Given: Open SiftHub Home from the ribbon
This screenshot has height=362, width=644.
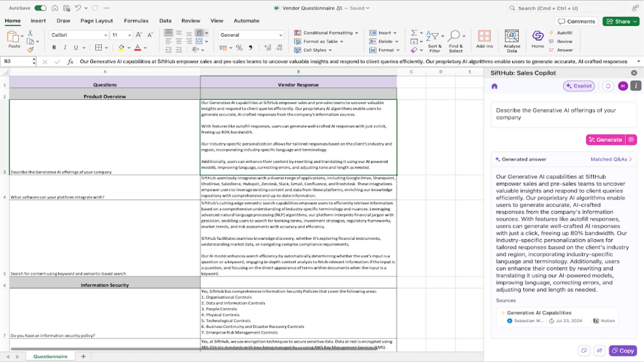Looking at the screenshot, I should coord(538,40).
